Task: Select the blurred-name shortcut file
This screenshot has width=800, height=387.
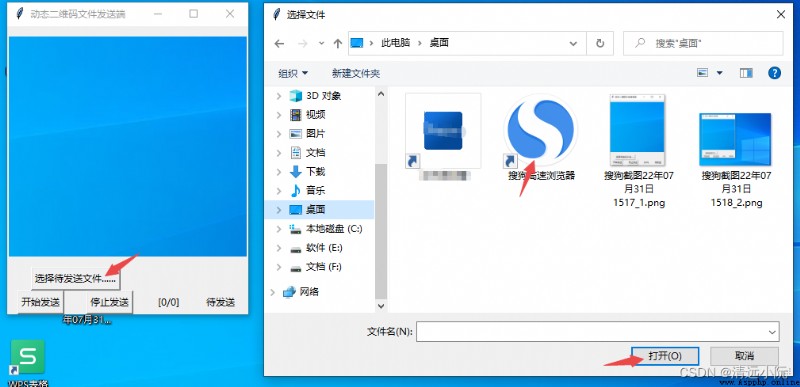Action: click(x=443, y=138)
